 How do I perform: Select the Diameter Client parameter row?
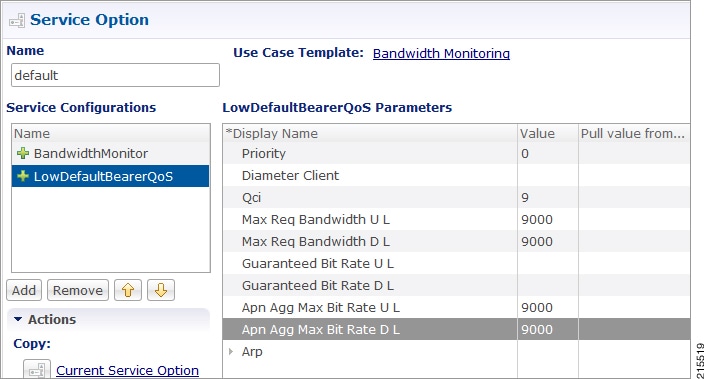pos(456,176)
